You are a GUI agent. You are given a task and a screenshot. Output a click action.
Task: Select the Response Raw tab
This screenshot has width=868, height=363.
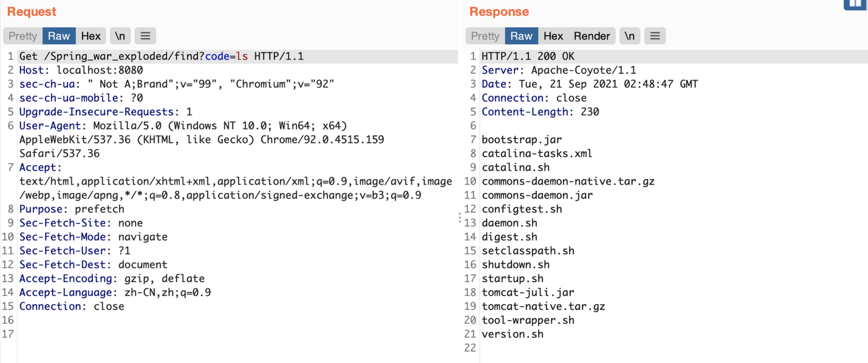point(521,36)
